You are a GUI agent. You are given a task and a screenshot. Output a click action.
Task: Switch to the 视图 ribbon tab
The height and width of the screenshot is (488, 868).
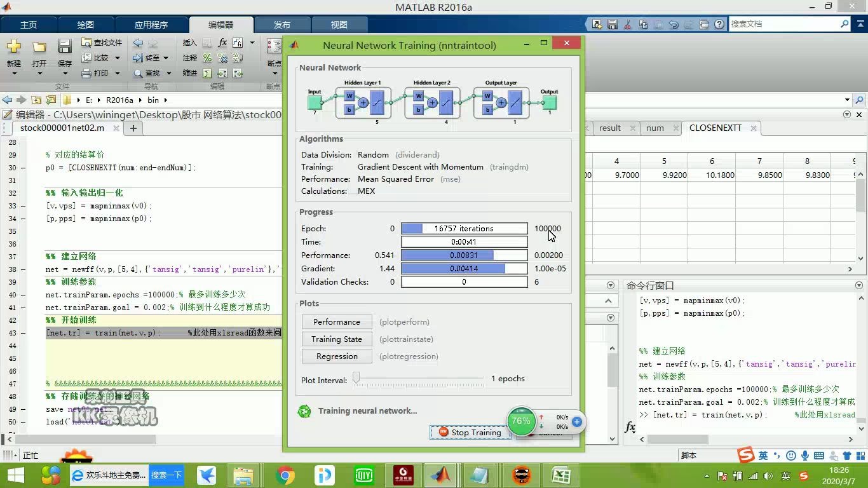pyautogui.click(x=339, y=25)
